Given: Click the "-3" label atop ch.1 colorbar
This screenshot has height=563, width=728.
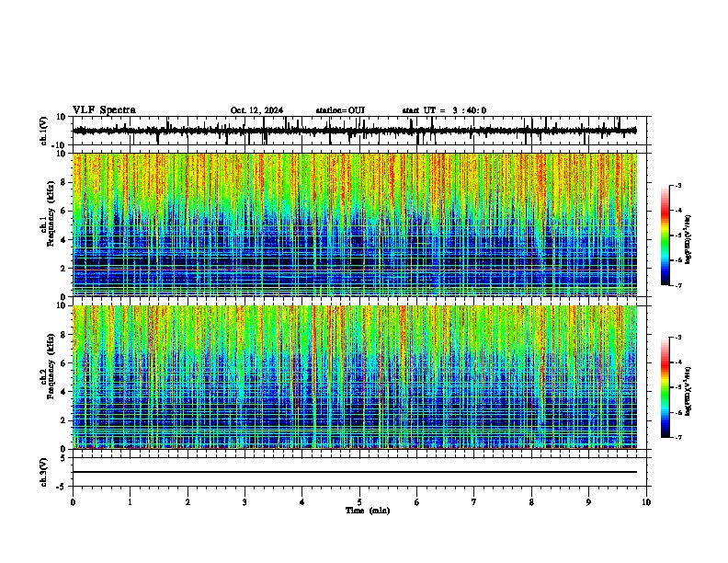Looking at the screenshot, I should click(x=677, y=185).
